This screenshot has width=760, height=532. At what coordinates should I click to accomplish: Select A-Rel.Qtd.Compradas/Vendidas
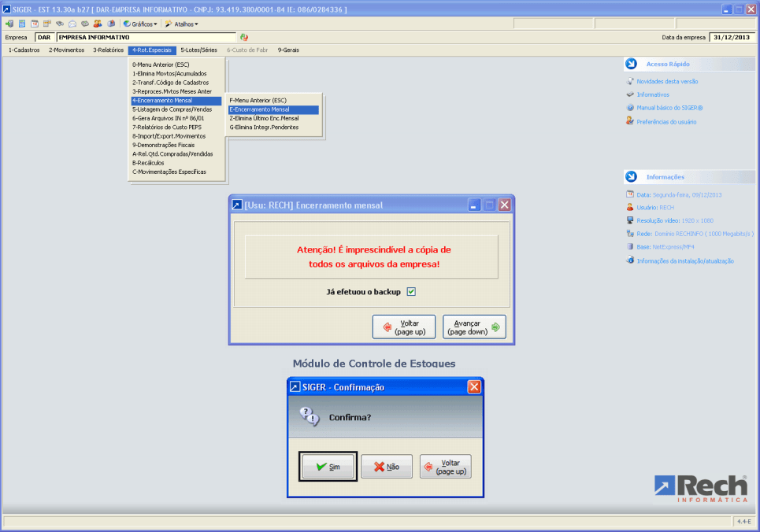[176, 154]
